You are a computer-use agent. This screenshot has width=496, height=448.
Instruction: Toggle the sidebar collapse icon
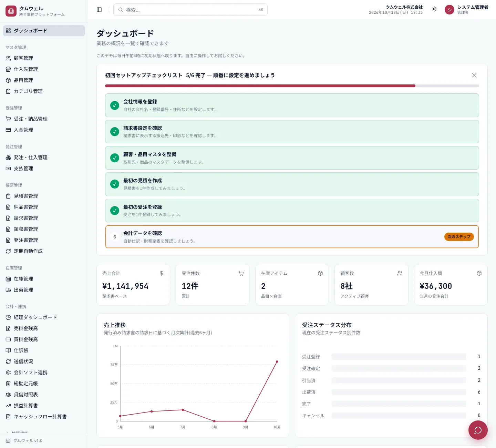point(99,10)
